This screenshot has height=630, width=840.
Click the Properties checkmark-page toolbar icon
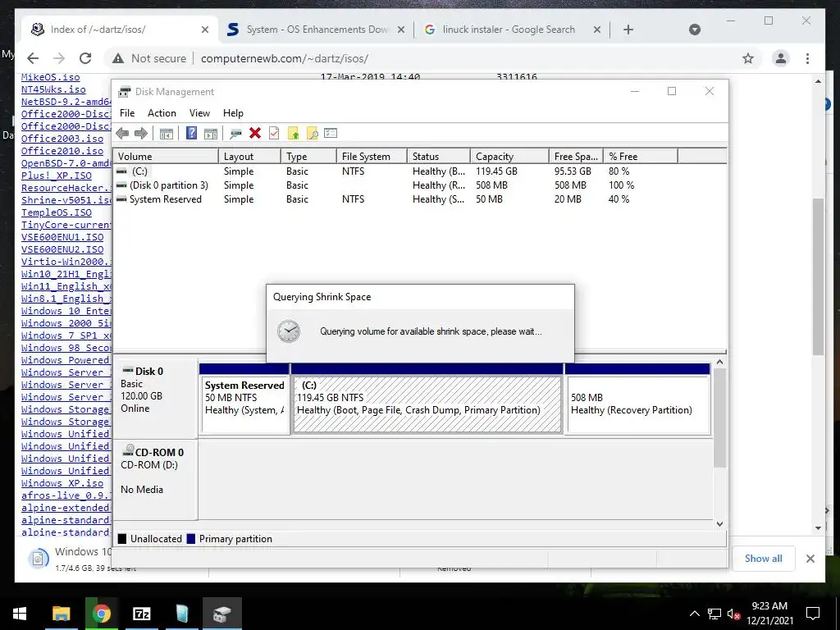click(274, 134)
